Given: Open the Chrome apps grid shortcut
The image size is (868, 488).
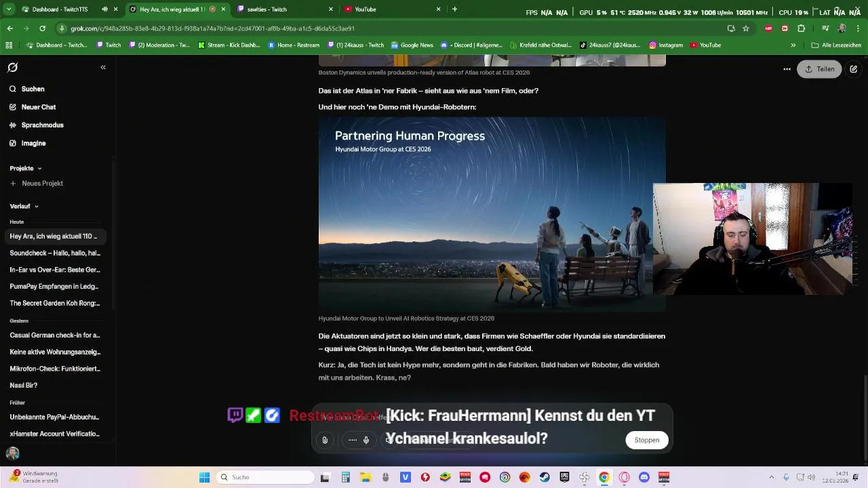Looking at the screenshot, I should tap(9, 45).
